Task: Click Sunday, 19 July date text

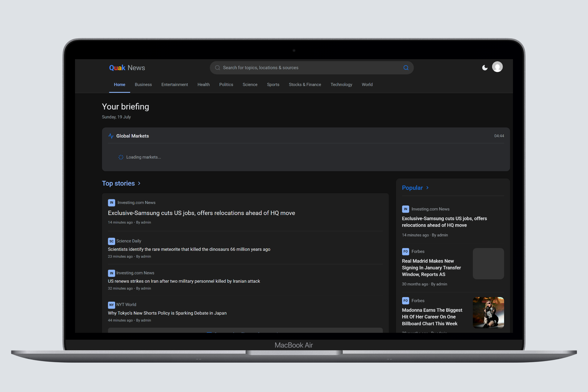Action: [116, 117]
